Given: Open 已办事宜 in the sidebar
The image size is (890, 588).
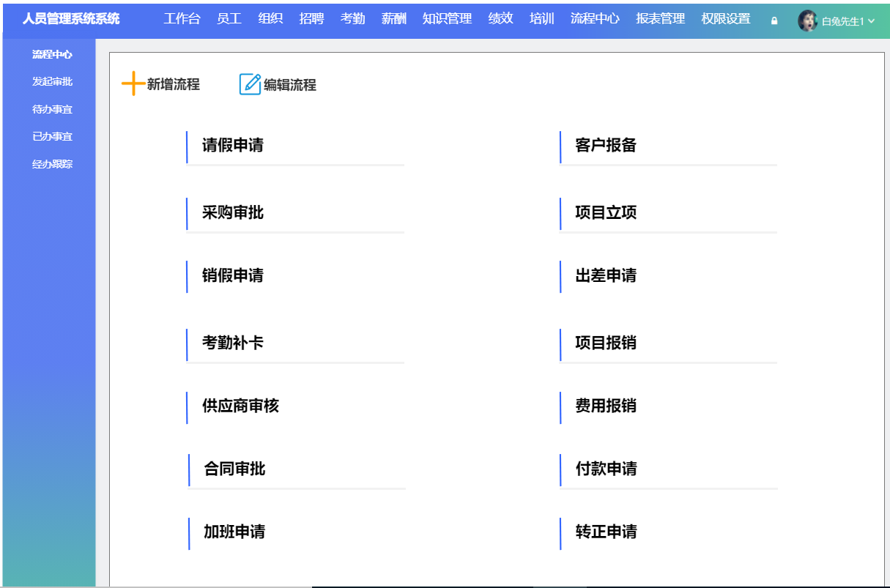Looking at the screenshot, I should [x=48, y=135].
